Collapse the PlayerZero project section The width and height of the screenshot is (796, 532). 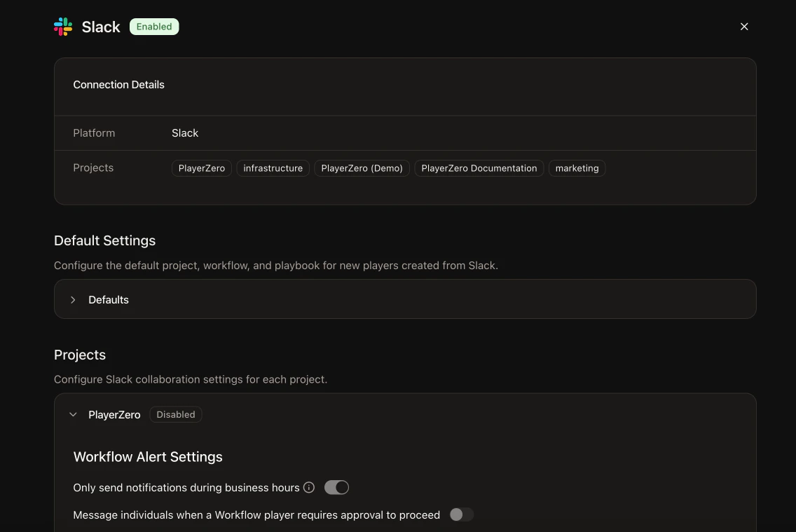pos(73,414)
